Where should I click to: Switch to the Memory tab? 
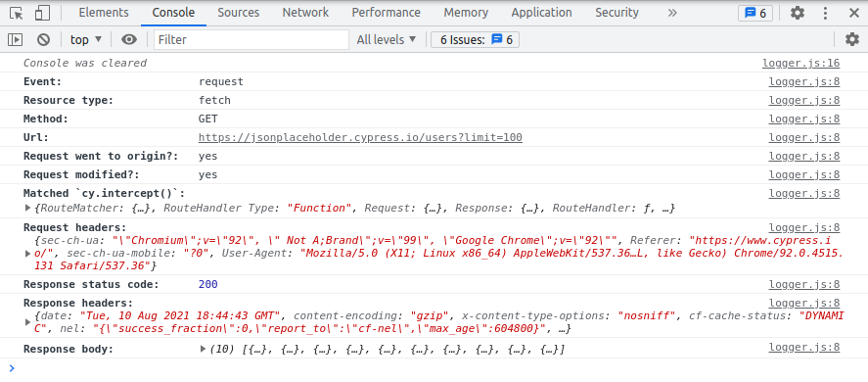[466, 13]
